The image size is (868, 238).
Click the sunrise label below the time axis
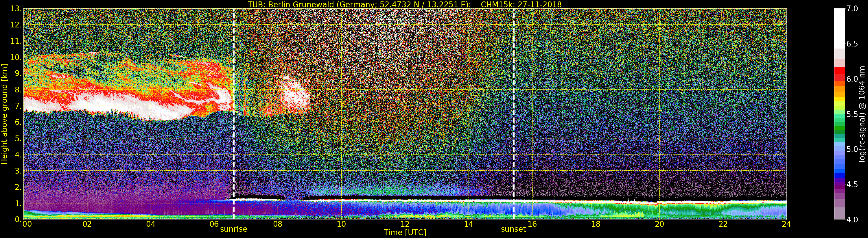233,229
